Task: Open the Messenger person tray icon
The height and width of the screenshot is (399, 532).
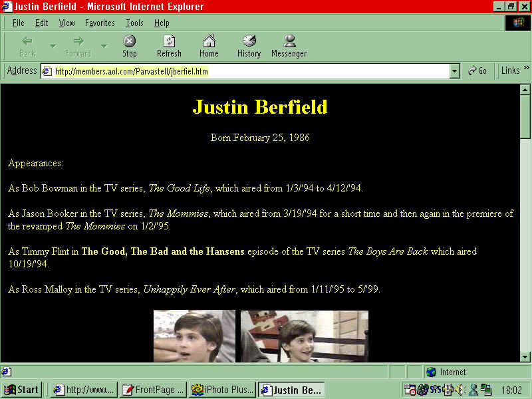Action: click(473, 390)
